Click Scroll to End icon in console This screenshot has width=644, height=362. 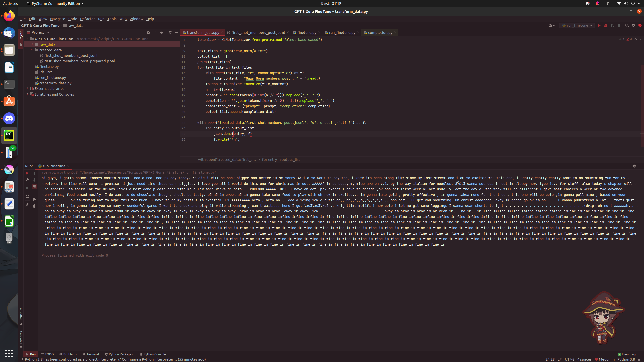[x=34, y=193]
